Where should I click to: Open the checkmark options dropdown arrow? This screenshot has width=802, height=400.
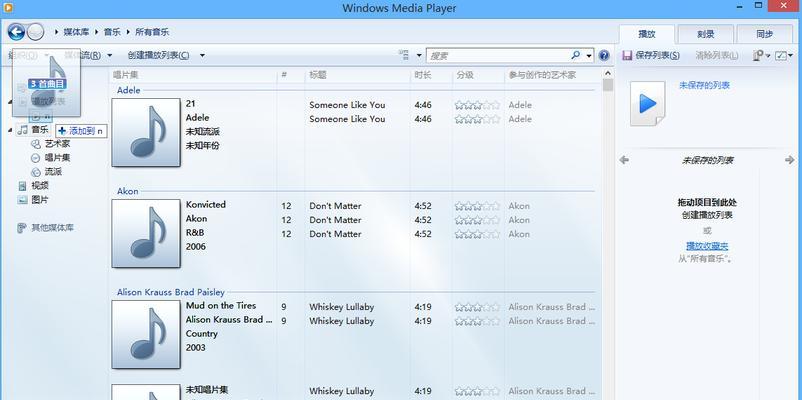click(x=791, y=55)
